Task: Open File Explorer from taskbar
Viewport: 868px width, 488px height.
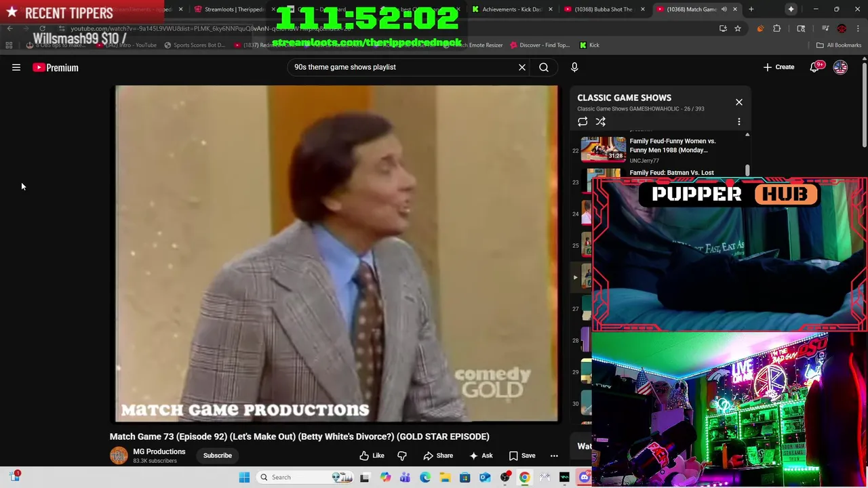Action: [x=445, y=477]
